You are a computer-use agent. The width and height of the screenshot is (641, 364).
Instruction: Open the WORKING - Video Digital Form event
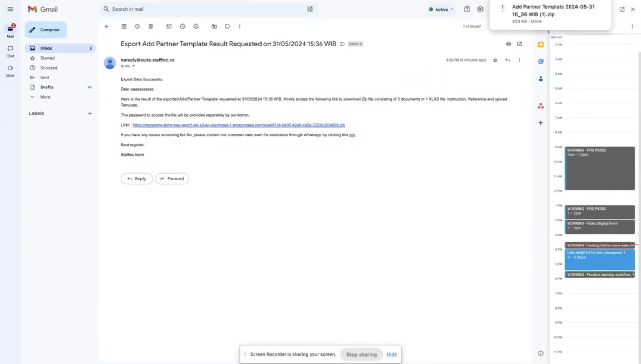(600, 227)
